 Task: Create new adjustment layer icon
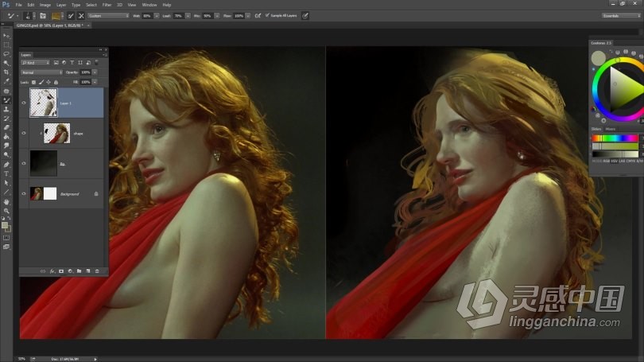70,271
